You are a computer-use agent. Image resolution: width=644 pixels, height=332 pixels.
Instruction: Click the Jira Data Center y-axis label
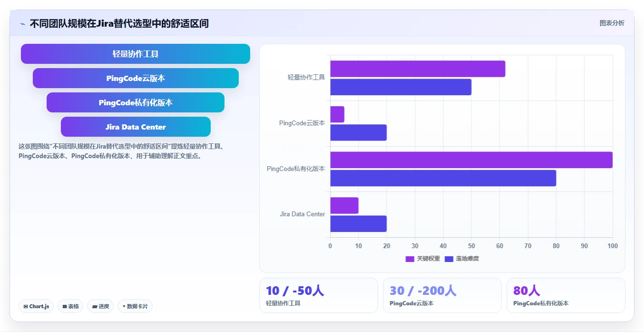(302, 214)
